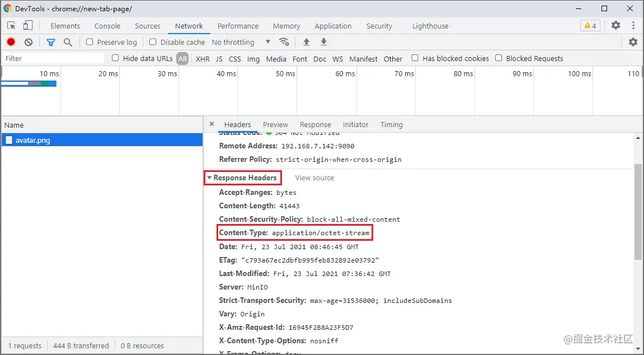Toggle the device toolbar icon

[x=27, y=25]
